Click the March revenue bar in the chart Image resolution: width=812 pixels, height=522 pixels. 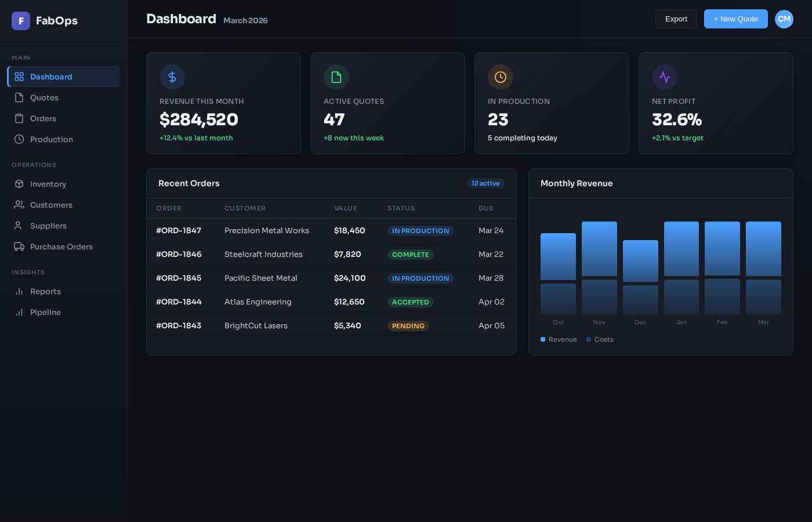click(x=763, y=248)
